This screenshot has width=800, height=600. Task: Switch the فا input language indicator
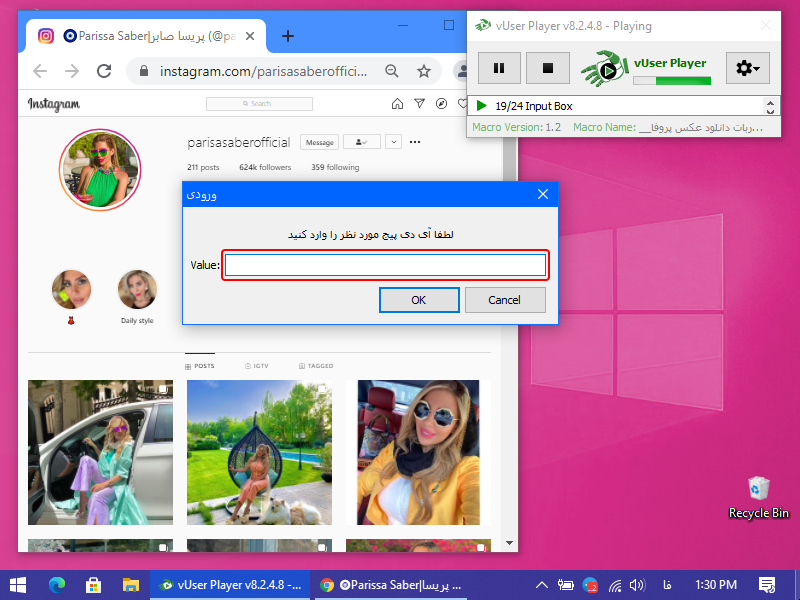[x=666, y=585]
